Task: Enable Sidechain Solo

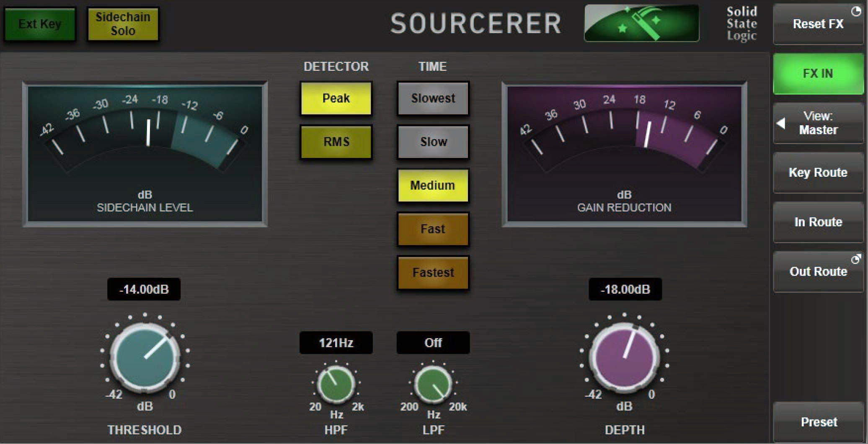Action: click(123, 24)
